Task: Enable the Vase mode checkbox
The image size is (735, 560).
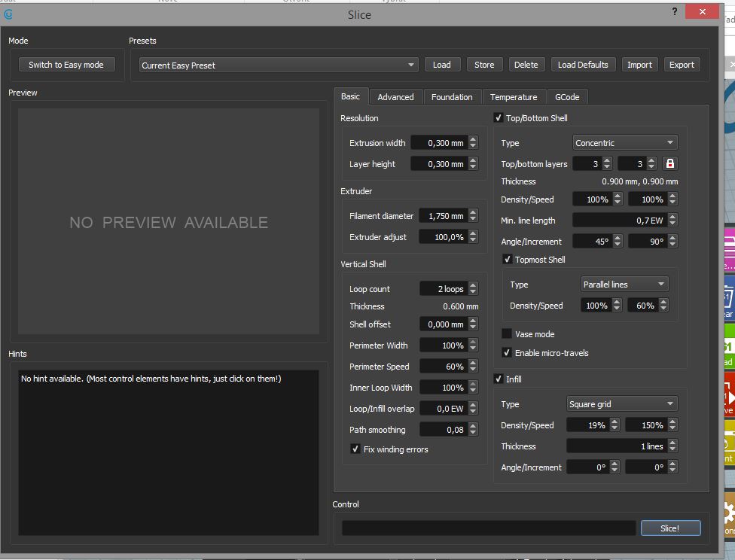Action: 507,333
